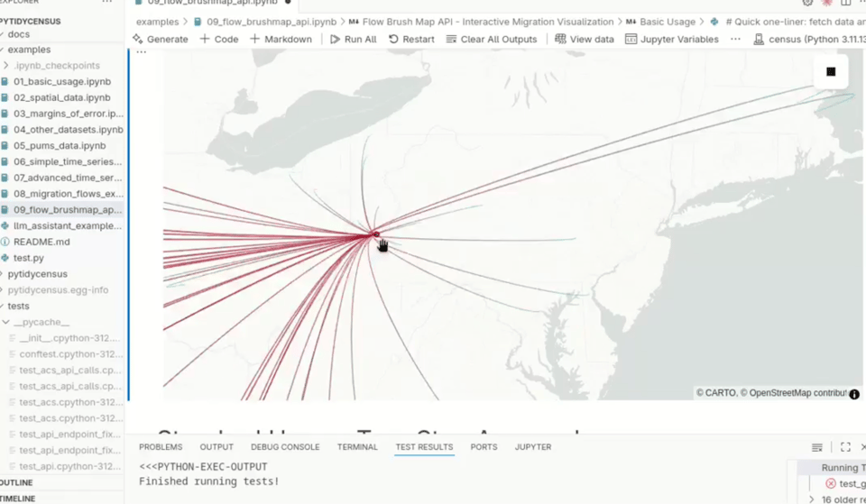
Task: Run All notebook cells
Action: point(353,39)
